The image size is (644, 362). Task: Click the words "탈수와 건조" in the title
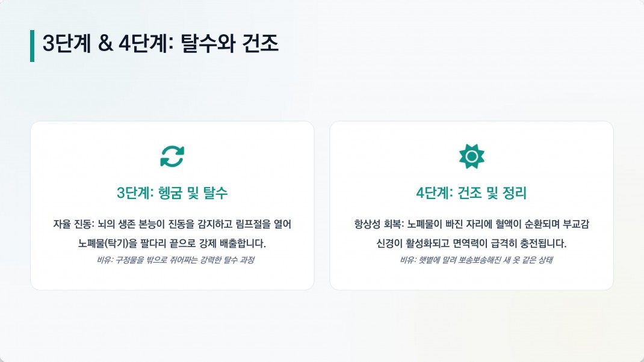click(229, 44)
